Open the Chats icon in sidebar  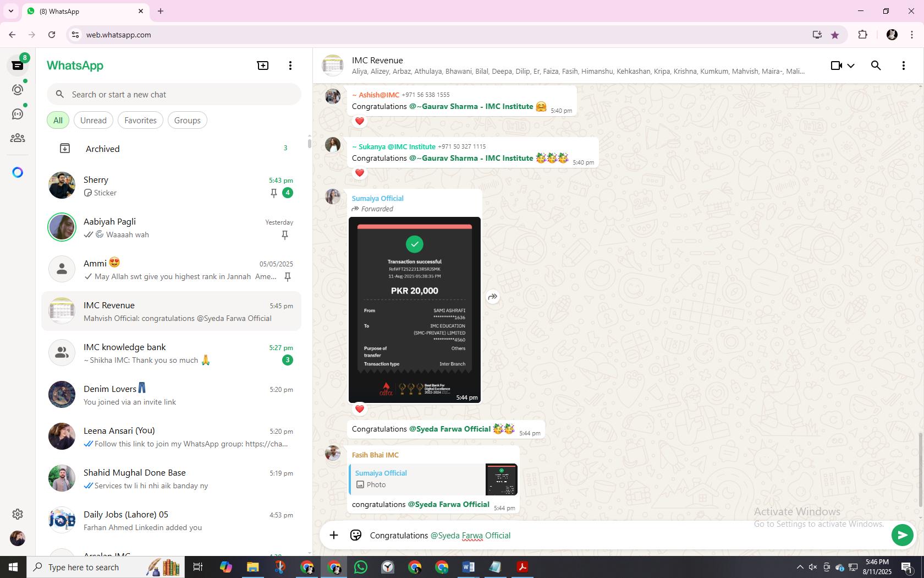tap(18, 66)
